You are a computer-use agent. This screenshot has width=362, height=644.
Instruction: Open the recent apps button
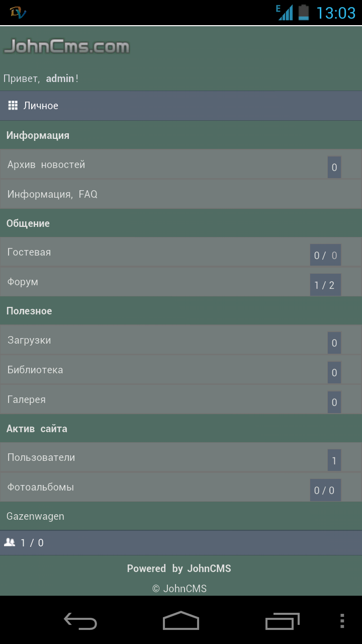click(282, 621)
